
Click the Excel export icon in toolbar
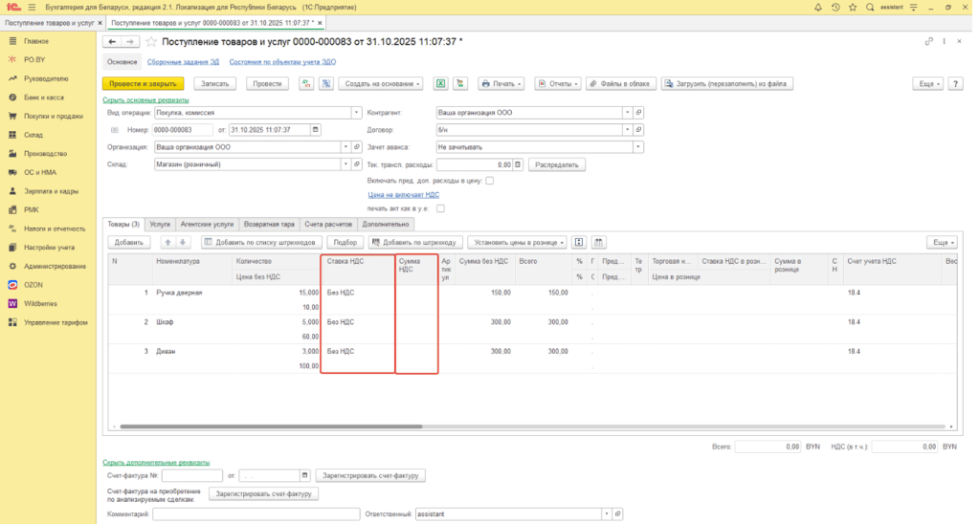point(441,83)
